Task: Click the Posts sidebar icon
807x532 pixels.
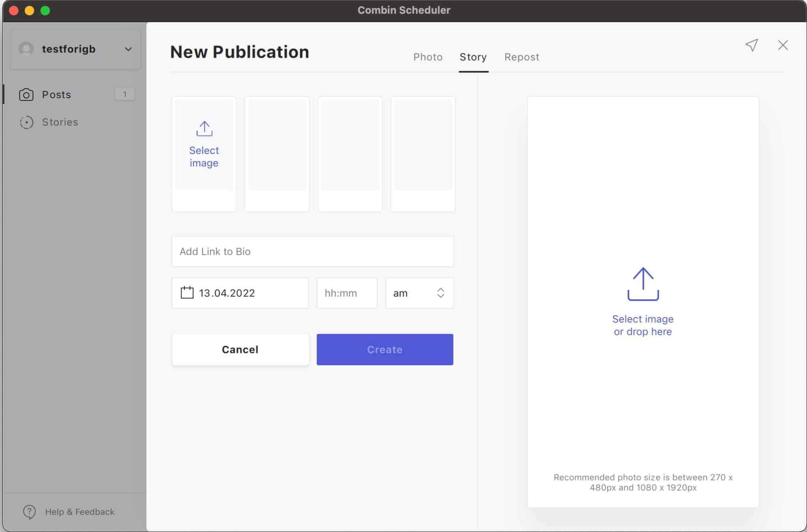Action: [27, 94]
